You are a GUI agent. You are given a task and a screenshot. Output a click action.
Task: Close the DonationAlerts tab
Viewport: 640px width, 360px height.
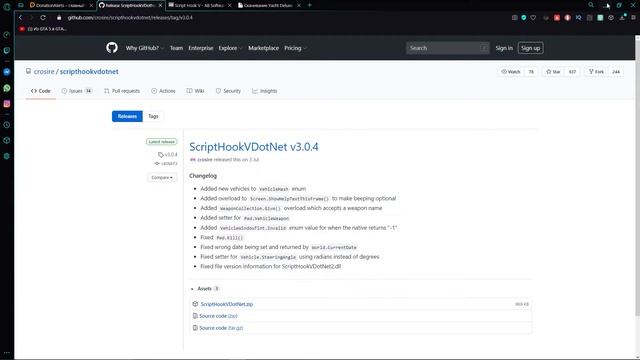[91, 5]
